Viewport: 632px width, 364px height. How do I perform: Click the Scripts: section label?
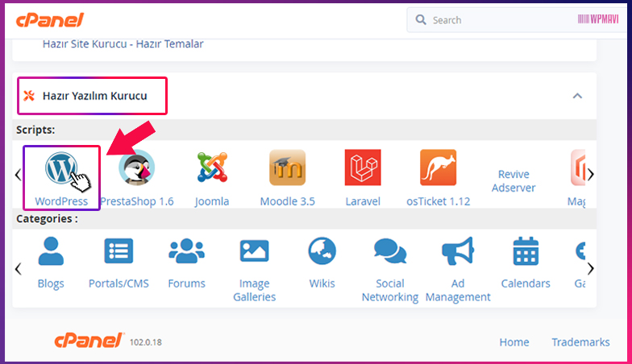35,130
